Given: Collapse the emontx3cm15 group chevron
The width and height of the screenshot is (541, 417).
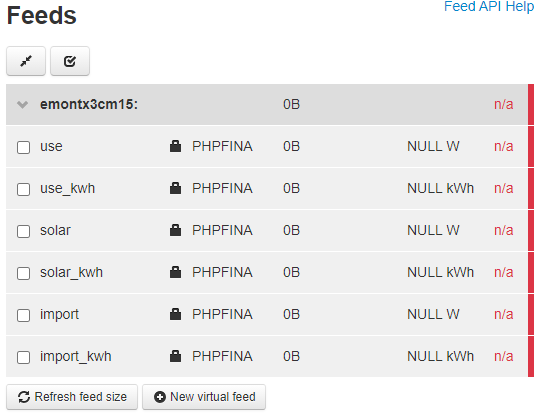Looking at the screenshot, I should click(22, 105).
